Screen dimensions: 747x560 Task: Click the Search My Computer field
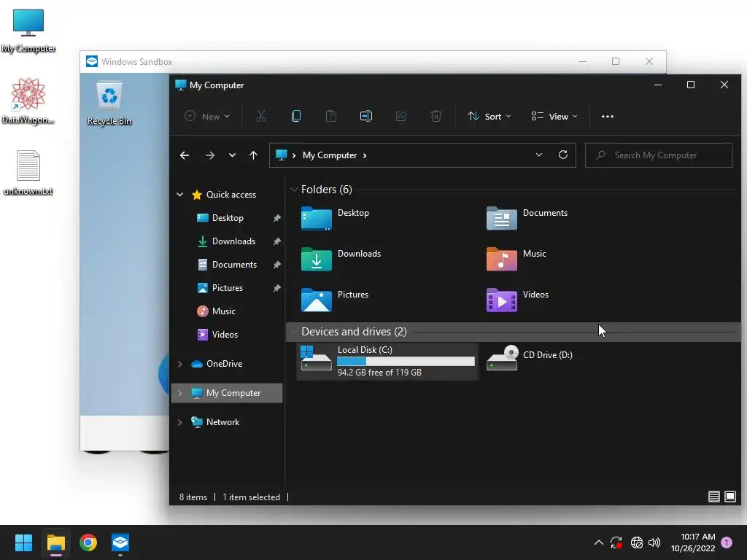[x=659, y=155]
